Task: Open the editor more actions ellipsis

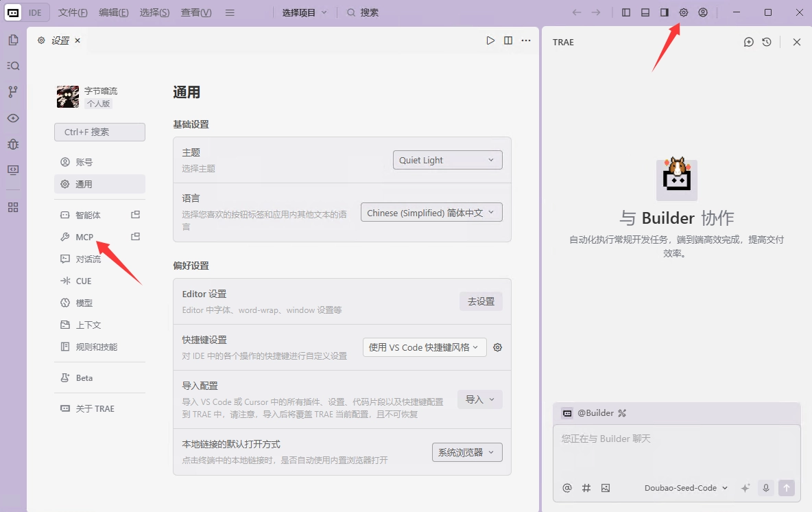Action: [526, 40]
